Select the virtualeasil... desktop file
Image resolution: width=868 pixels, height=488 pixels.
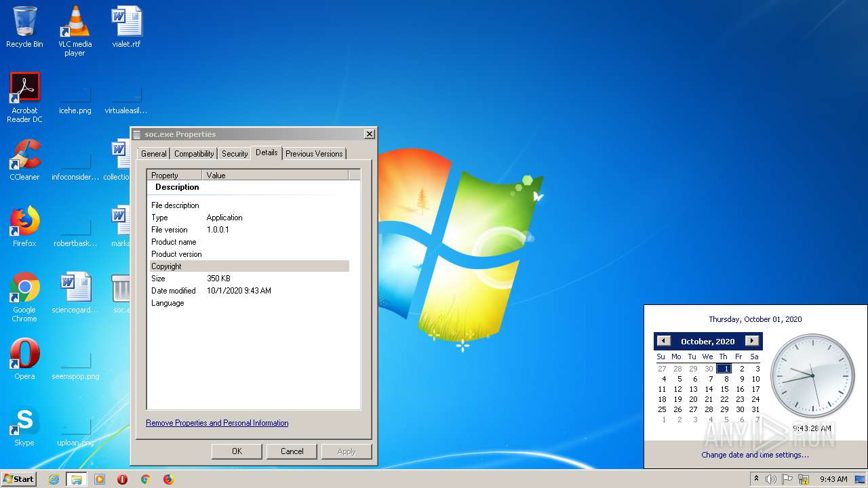126,99
